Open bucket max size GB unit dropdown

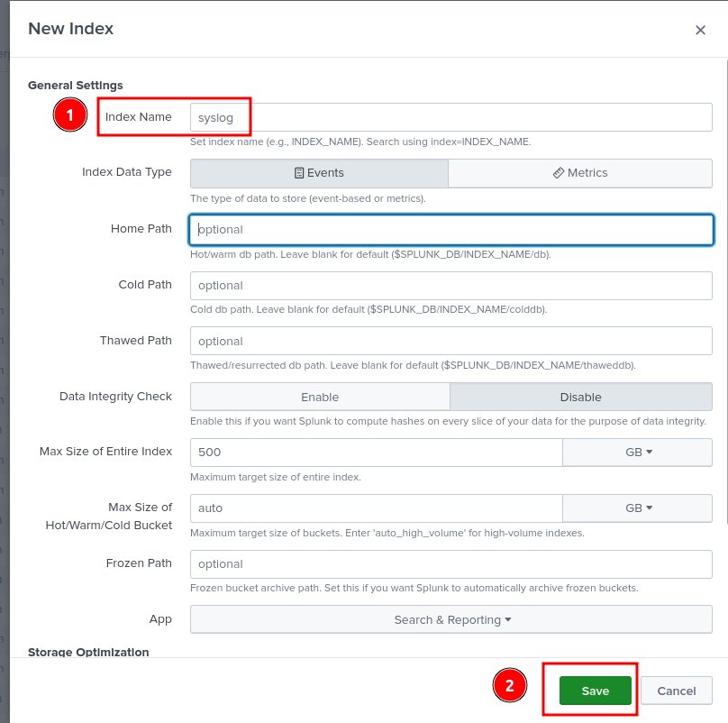(x=637, y=508)
